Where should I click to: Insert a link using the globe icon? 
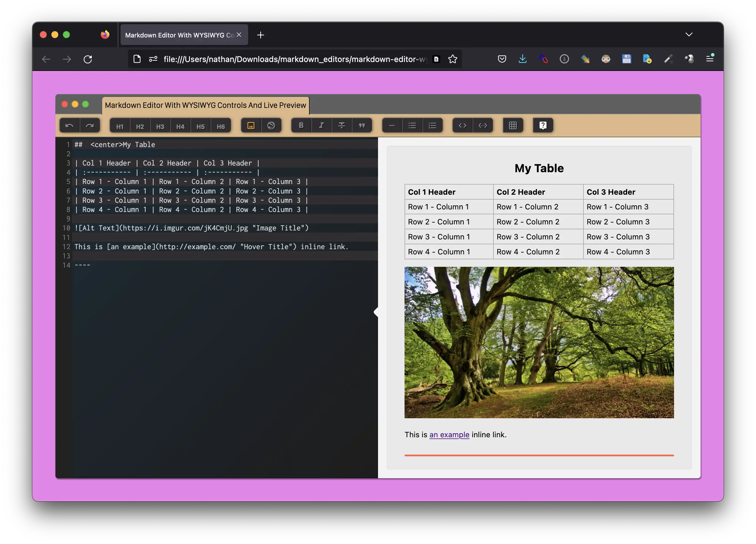tap(271, 125)
